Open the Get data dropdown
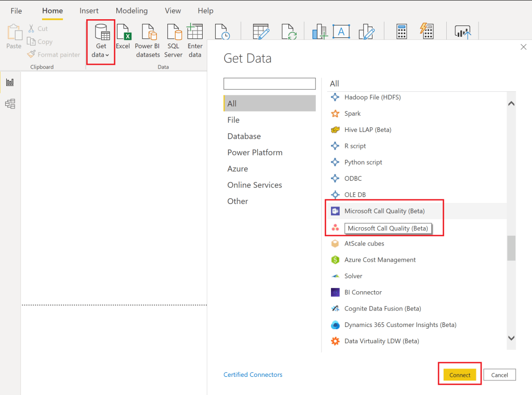This screenshot has width=532, height=395. click(x=101, y=42)
